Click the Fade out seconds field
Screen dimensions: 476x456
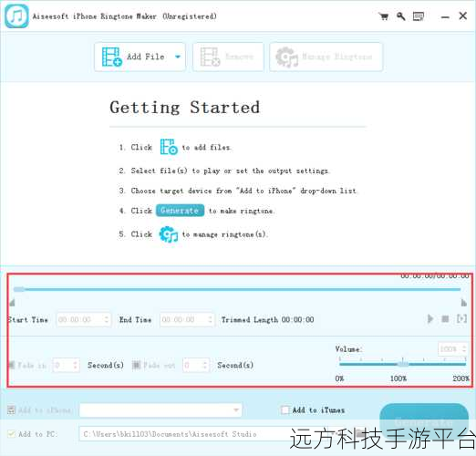(x=196, y=365)
